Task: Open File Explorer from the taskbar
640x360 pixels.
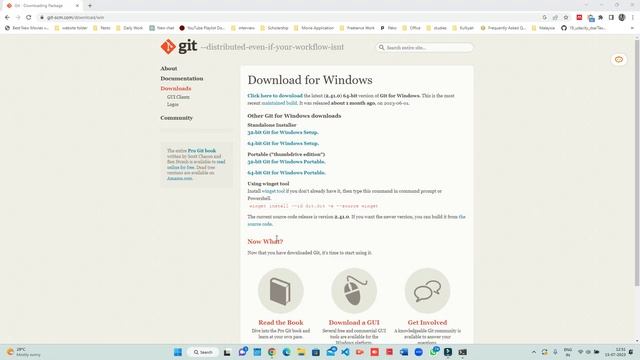Action: (x=301, y=352)
